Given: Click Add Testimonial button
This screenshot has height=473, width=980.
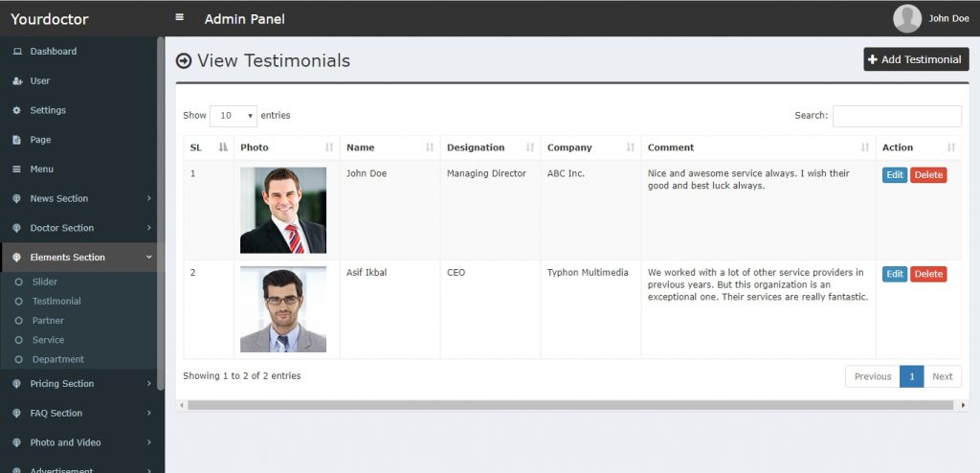Looking at the screenshot, I should (x=916, y=59).
